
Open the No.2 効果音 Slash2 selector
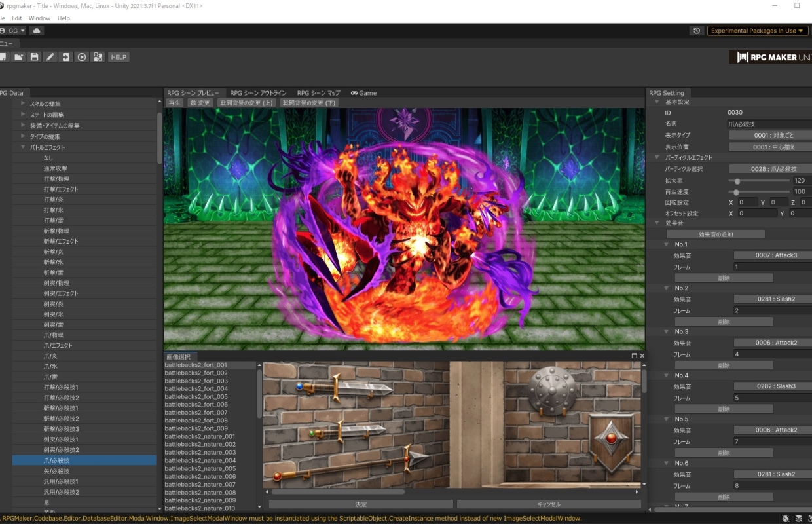773,299
